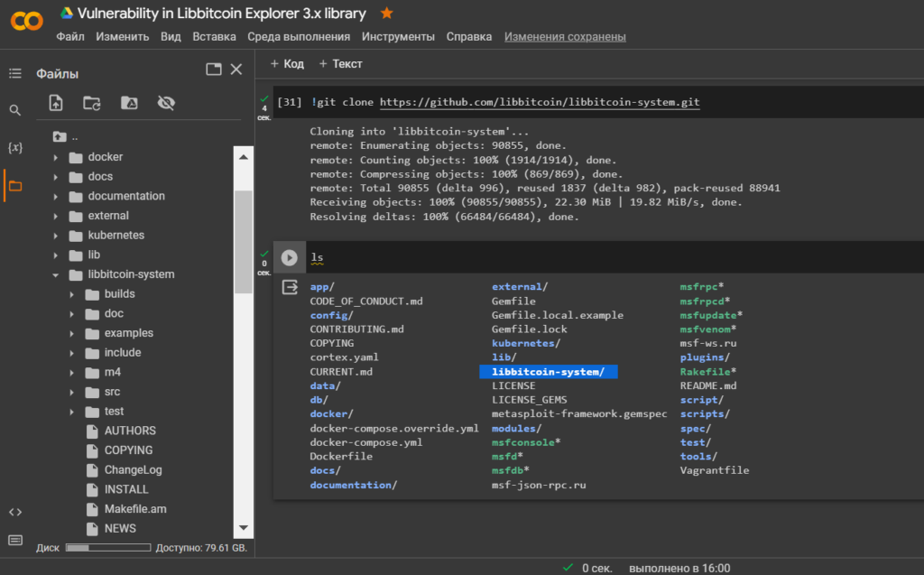Click highlighted libbitcoin-system/ in ls output
This screenshot has width=924, height=575.
548,372
